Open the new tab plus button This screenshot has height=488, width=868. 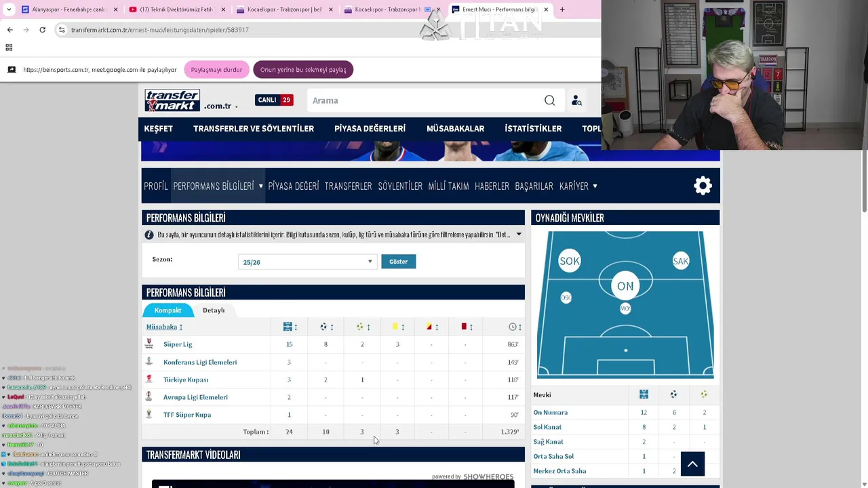(x=562, y=9)
